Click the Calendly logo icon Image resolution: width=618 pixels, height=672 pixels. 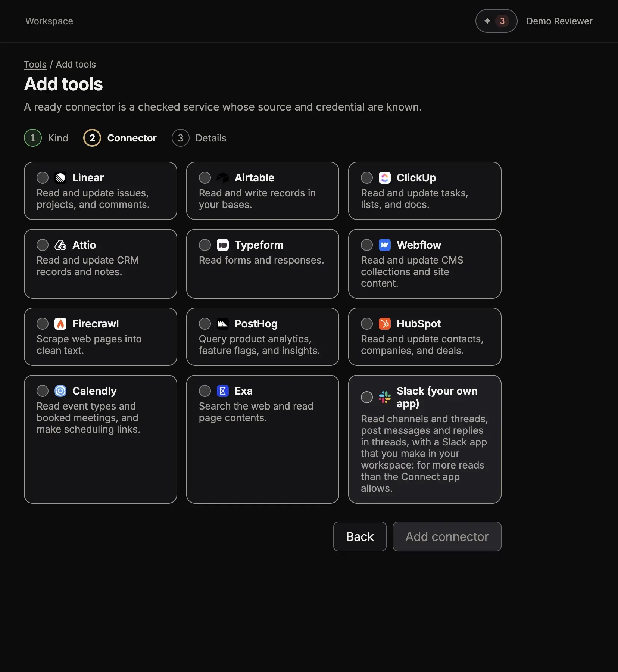[x=60, y=391]
